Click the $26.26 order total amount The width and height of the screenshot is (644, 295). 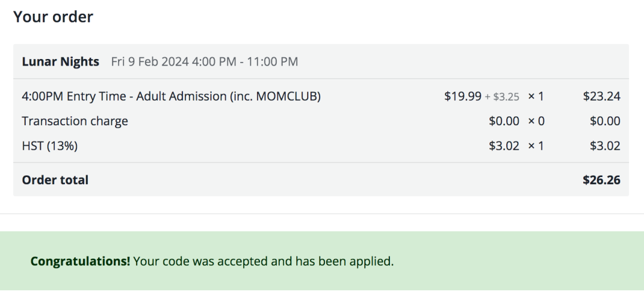tap(602, 180)
